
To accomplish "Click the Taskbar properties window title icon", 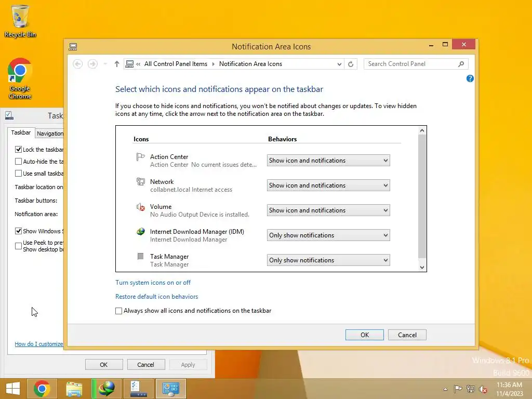I will (9, 116).
